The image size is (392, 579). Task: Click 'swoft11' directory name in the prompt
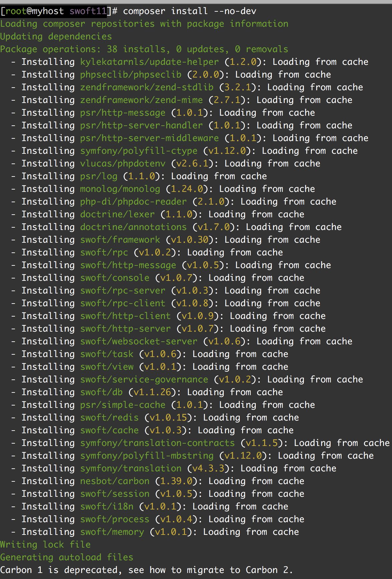(88, 11)
